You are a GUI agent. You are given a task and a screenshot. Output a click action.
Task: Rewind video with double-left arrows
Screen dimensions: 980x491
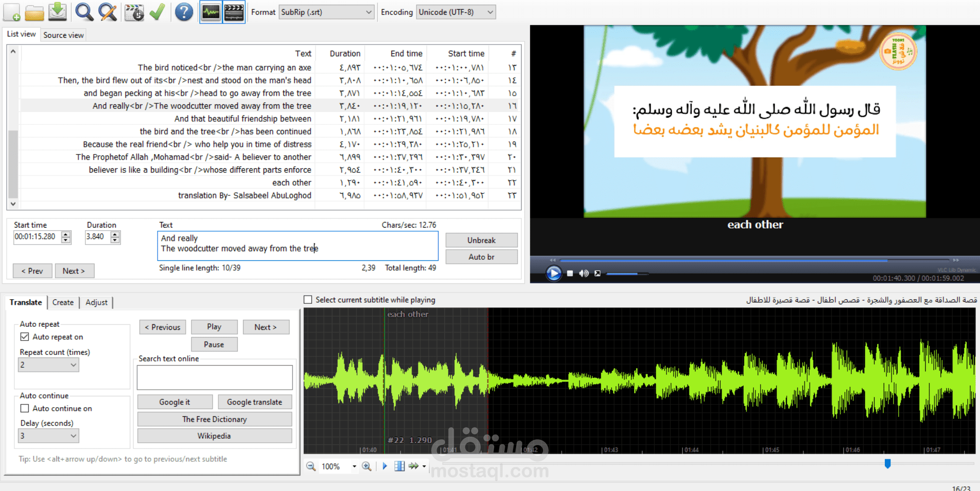552,260
